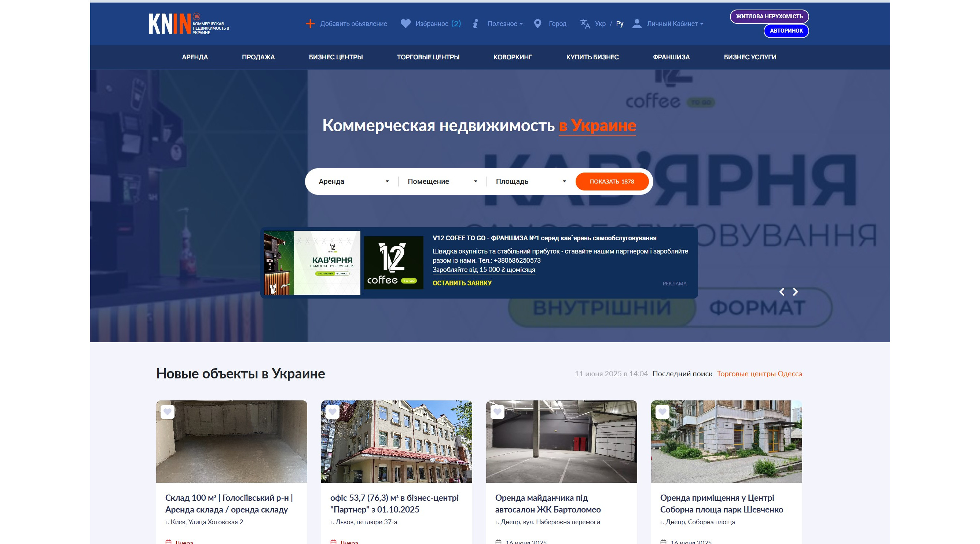
Task: Click the heart icon next to Избранное
Action: click(x=405, y=23)
